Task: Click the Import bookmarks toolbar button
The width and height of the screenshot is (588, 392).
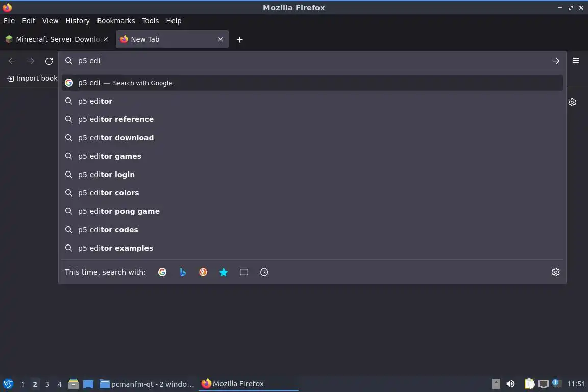Action: pyautogui.click(x=32, y=78)
